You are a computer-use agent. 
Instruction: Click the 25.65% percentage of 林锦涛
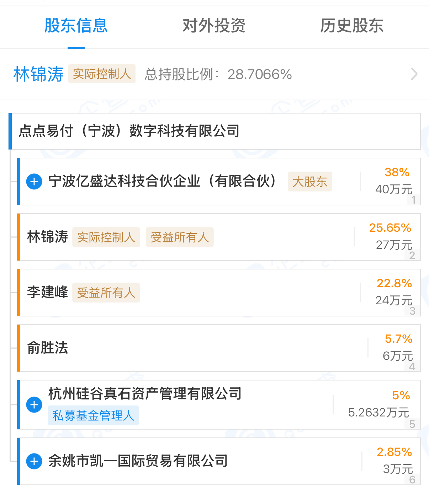click(390, 228)
